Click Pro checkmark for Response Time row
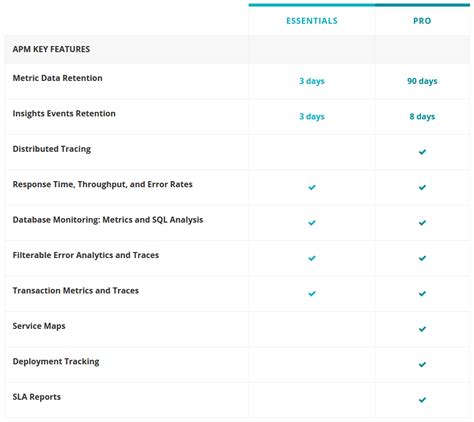474x422 pixels. tap(422, 187)
